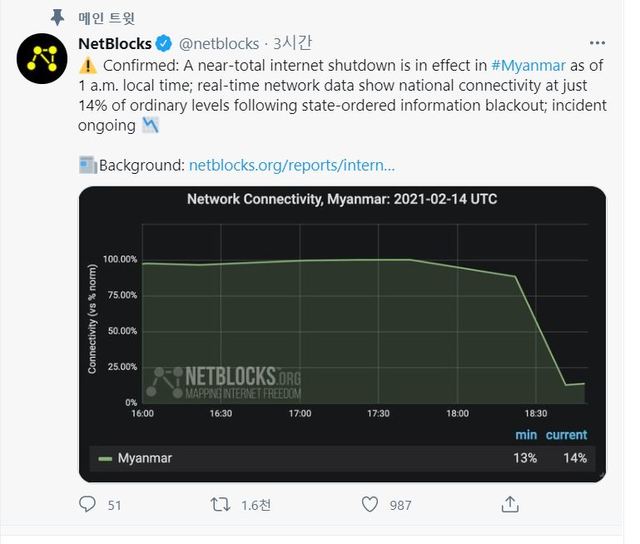
Task: Click the pinned tweet pin icon
Action: (x=57, y=18)
